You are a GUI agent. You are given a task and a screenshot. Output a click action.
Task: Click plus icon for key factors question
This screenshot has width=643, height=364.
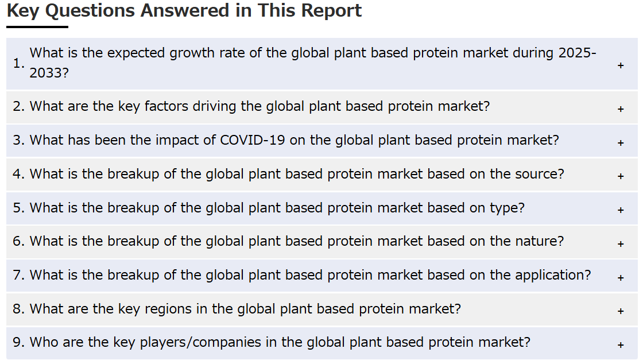click(x=621, y=109)
